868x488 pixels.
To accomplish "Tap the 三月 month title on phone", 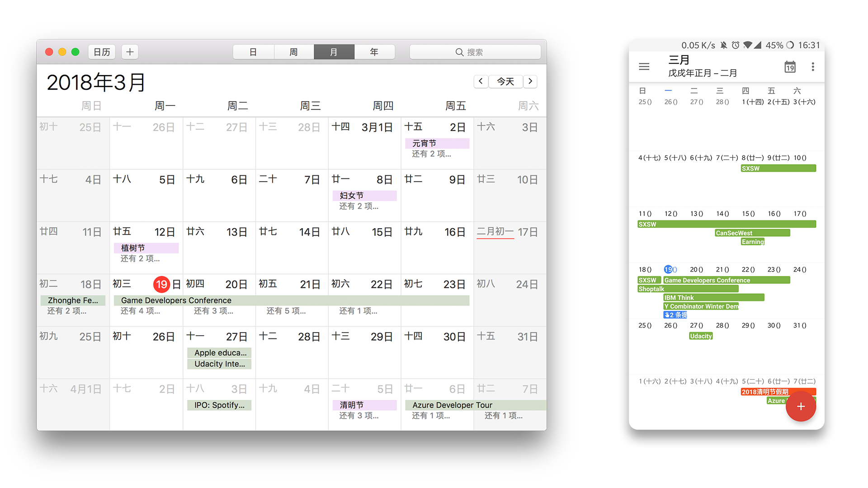I will 679,60.
